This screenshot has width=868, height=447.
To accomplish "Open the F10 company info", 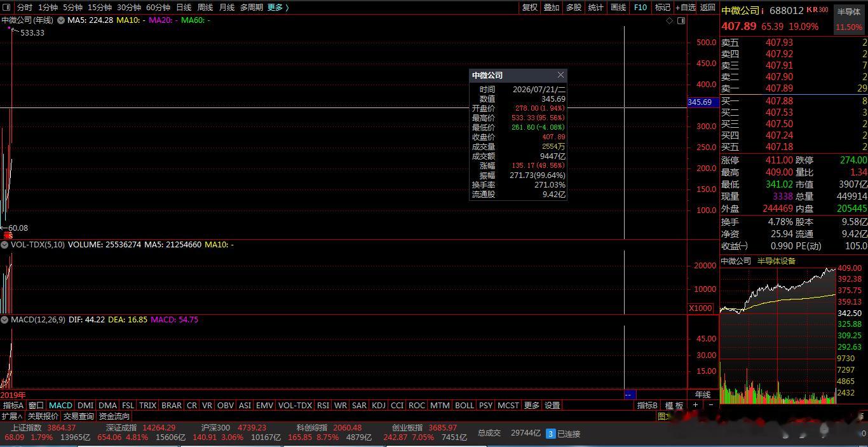I will click(x=641, y=7).
